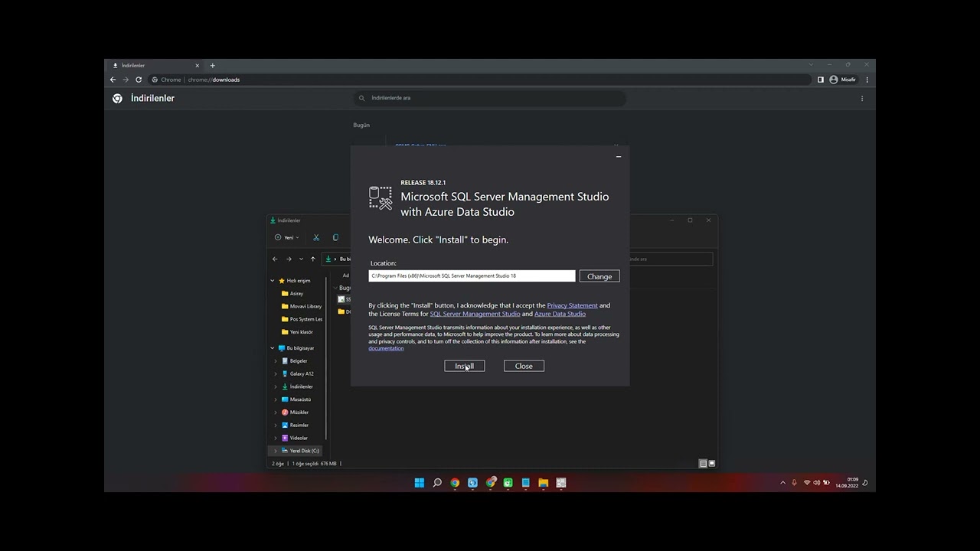Screen dimensions: 980x551
Task: Toggle Chrome side panel icon
Action: (821, 80)
